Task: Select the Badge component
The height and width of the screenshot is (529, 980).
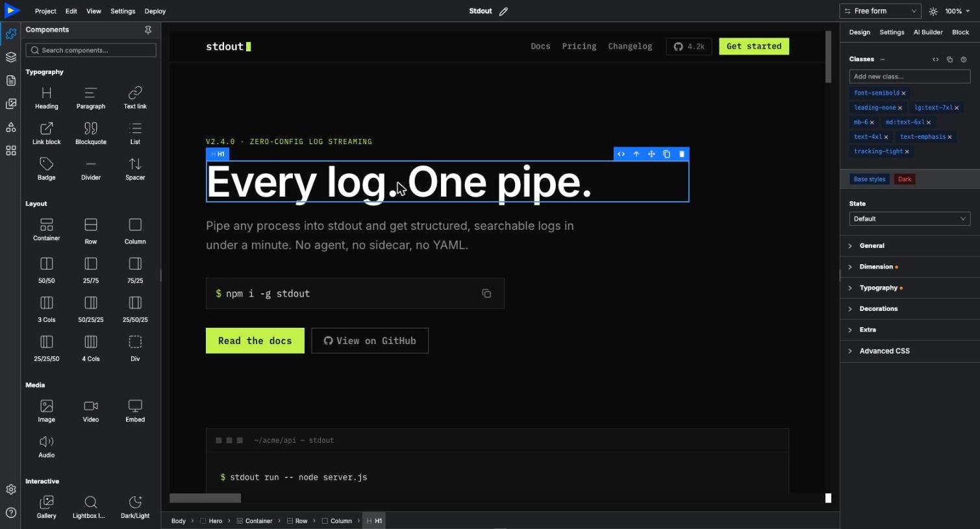Action: click(47, 169)
